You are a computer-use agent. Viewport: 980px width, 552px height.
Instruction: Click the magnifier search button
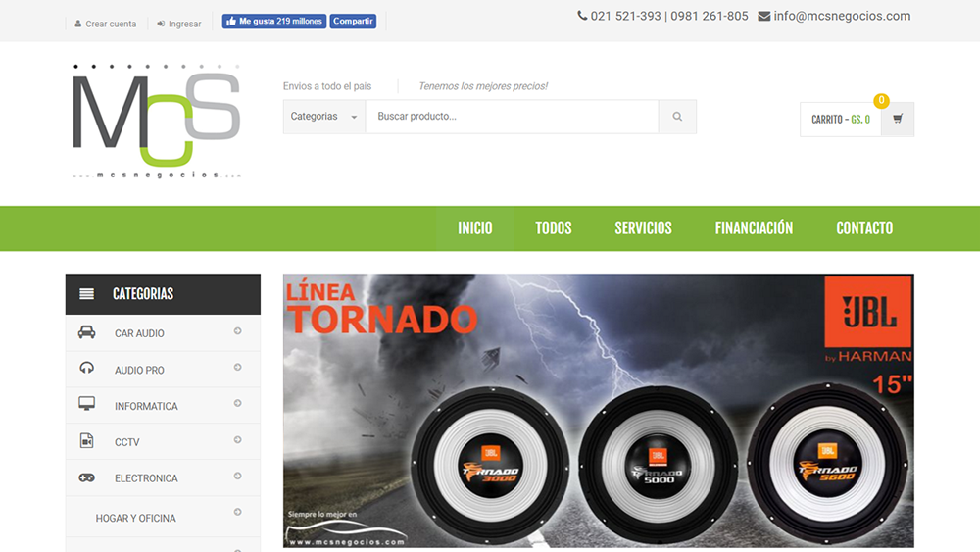pyautogui.click(x=677, y=117)
